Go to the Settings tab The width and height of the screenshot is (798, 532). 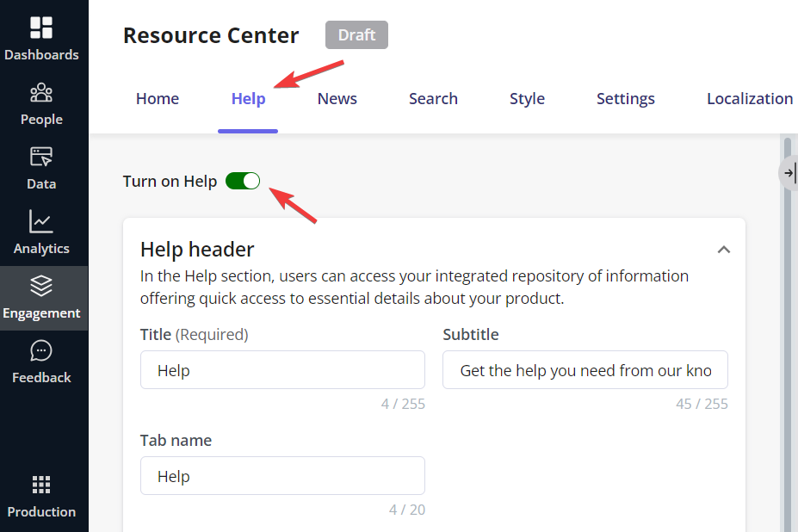(x=626, y=99)
